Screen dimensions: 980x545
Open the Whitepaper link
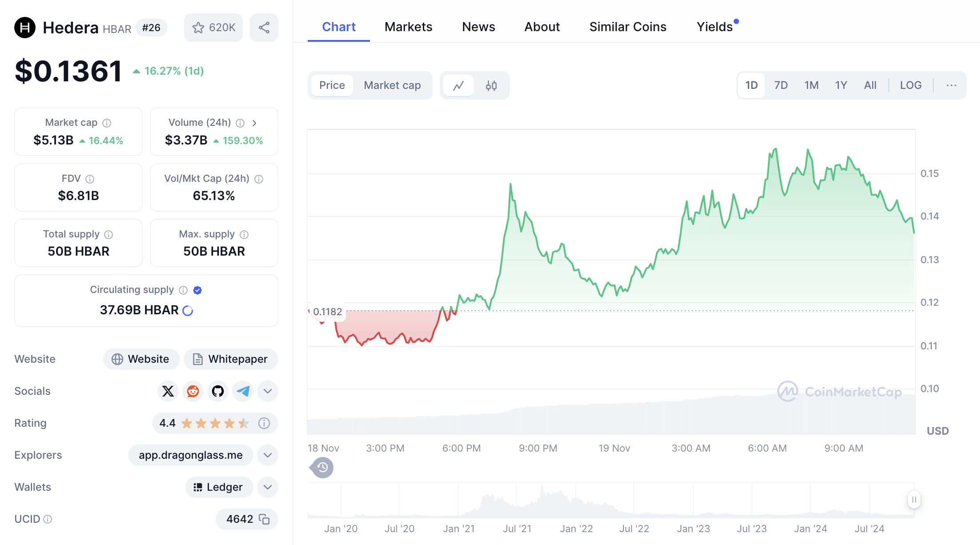pyautogui.click(x=231, y=359)
